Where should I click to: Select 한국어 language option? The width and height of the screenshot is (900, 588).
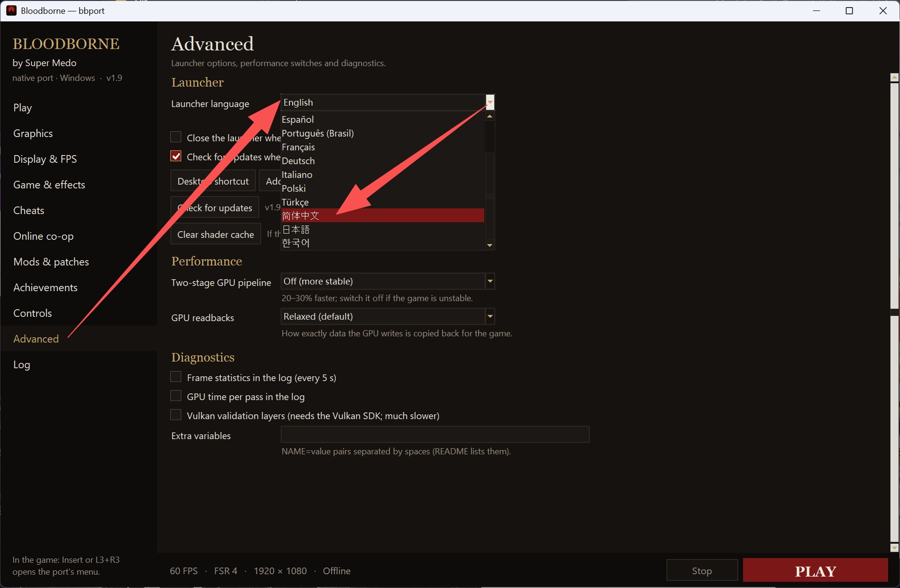383,243
